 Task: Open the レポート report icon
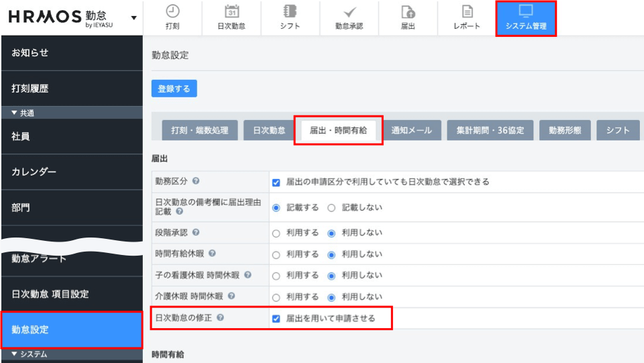(467, 11)
